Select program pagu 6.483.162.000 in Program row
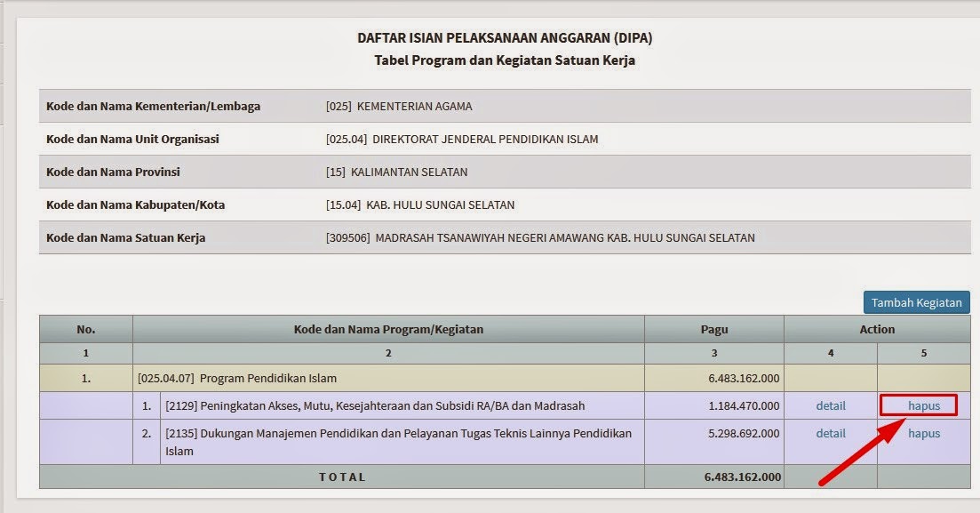 tap(744, 378)
